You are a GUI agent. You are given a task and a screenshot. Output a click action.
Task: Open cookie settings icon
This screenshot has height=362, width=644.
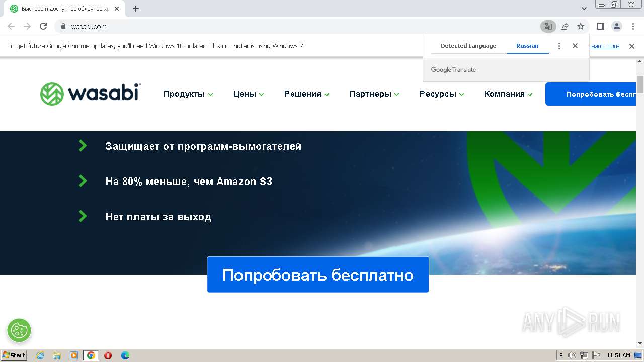pyautogui.click(x=19, y=330)
